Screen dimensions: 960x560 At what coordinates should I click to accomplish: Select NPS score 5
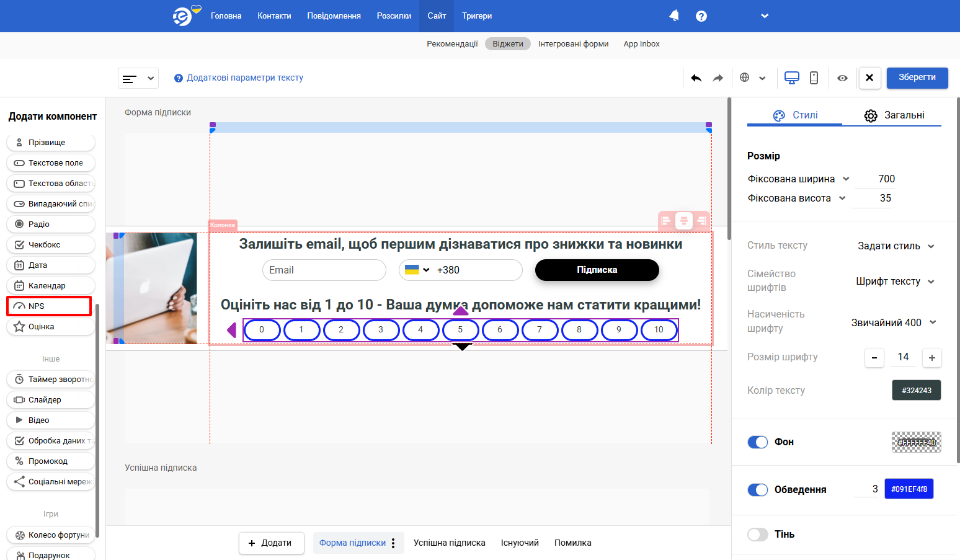pyautogui.click(x=460, y=330)
